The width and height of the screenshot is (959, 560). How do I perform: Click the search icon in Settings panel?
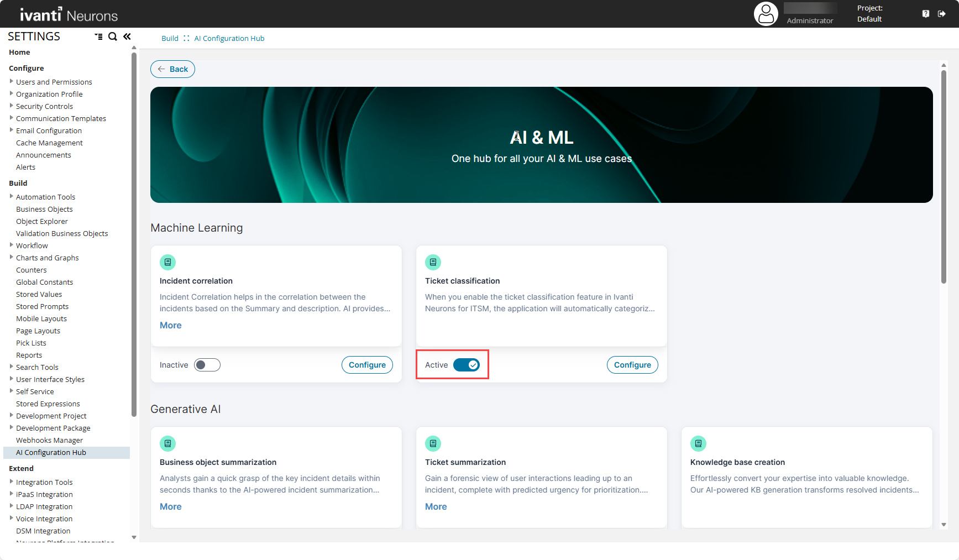point(113,36)
